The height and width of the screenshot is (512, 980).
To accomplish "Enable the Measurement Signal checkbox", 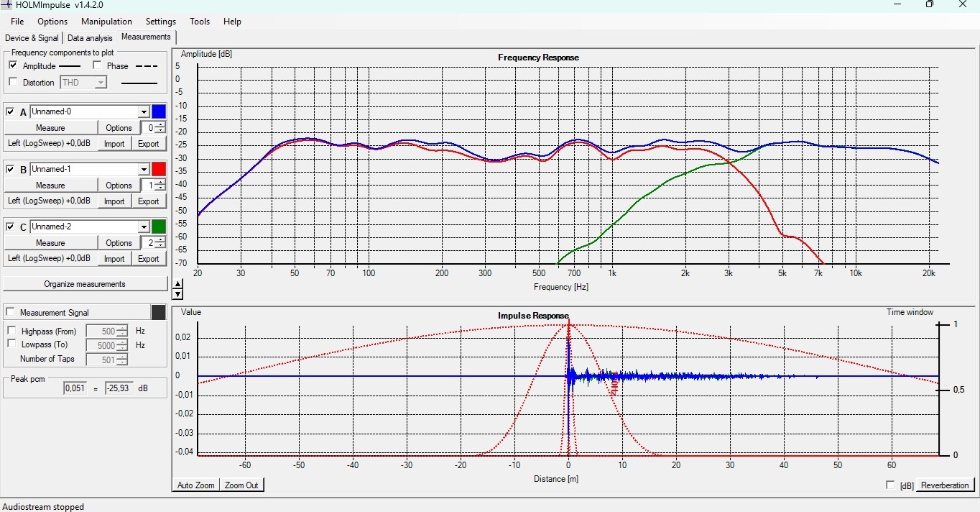I will click(x=10, y=312).
